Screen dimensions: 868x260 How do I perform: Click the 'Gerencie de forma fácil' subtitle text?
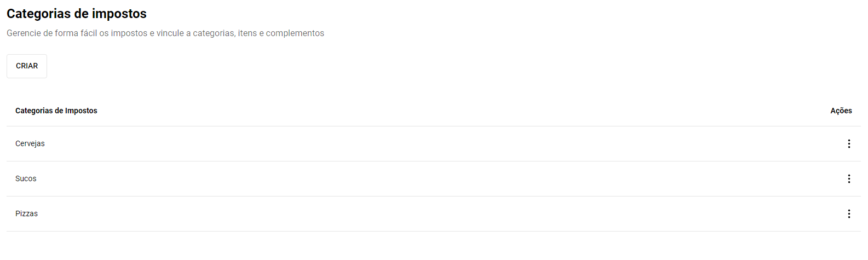tap(165, 33)
